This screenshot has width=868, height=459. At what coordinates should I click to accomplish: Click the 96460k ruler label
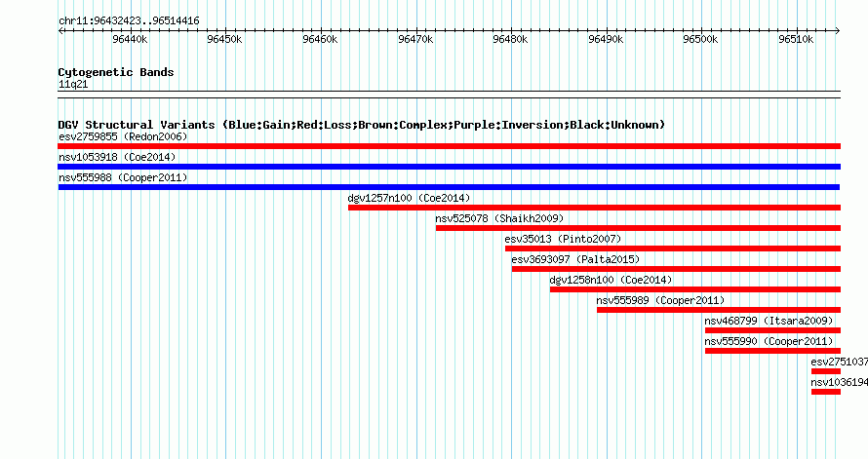pos(320,39)
